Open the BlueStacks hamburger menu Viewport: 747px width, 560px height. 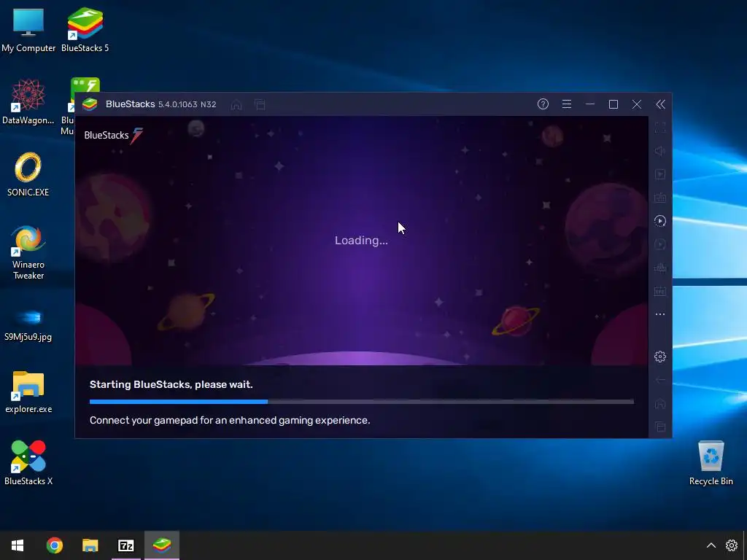[566, 104]
